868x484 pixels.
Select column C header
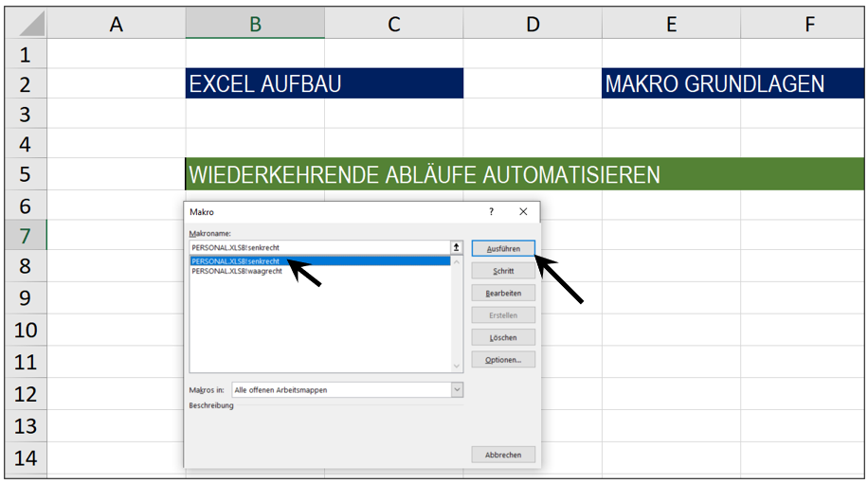[x=393, y=24]
